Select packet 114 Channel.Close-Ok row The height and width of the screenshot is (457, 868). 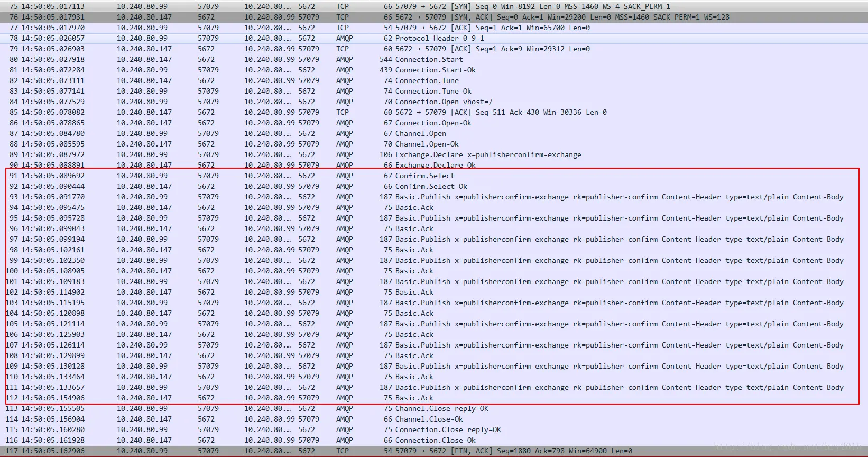tap(434, 419)
